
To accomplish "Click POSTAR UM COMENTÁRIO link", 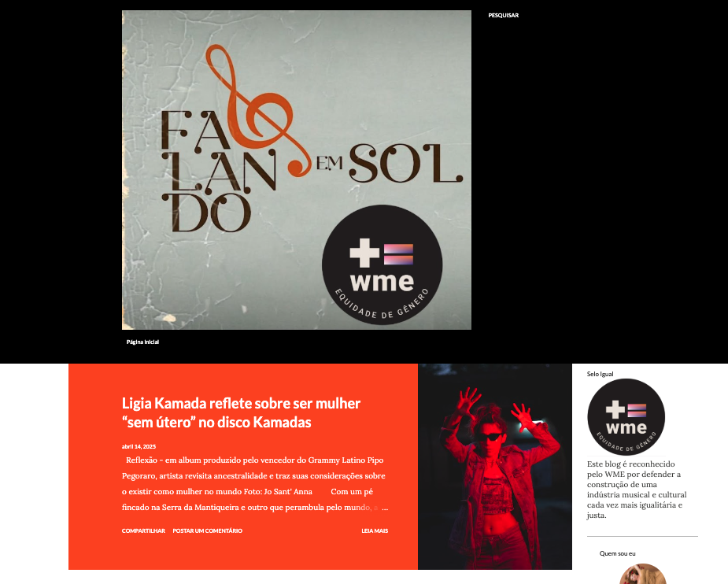I will 208,530.
